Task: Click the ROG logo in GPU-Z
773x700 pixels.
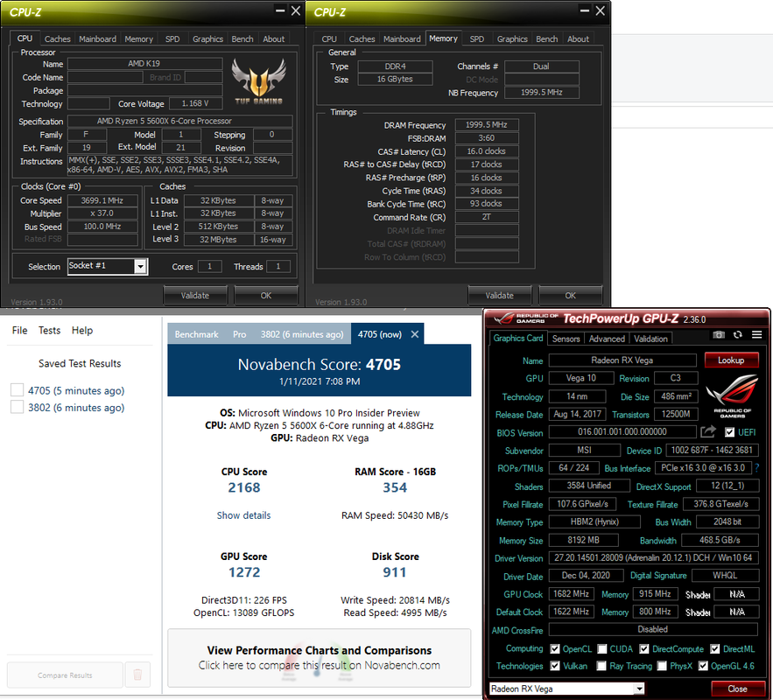Action: (x=732, y=395)
